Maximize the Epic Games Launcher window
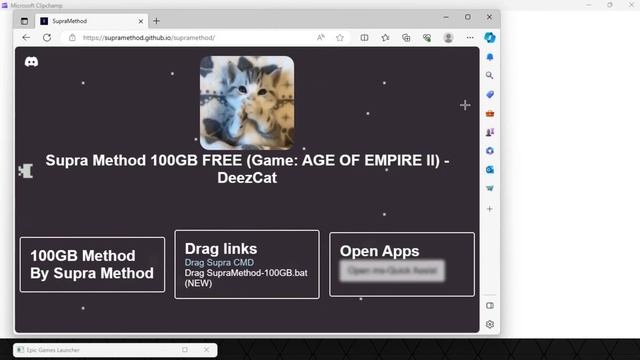Screen dimensions: 640x360 point(185,350)
